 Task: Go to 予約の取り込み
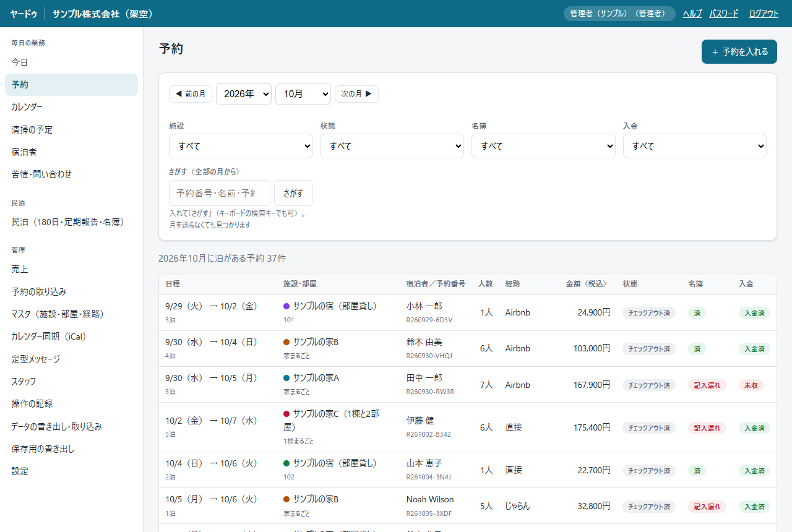coord(71,291)
